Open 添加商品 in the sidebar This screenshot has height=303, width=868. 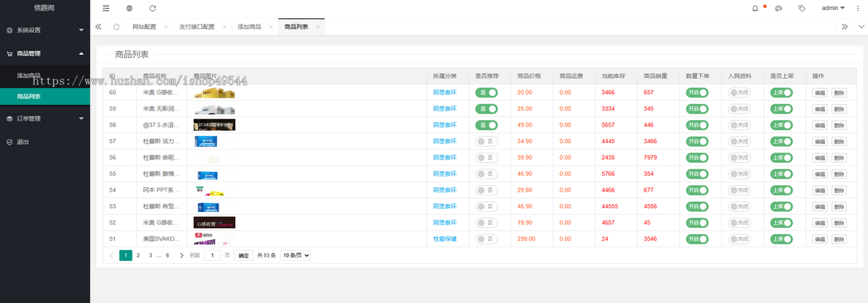29,76
